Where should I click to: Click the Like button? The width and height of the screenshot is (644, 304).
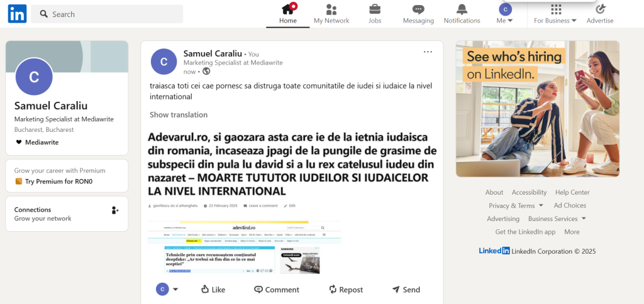click(213, 290)
